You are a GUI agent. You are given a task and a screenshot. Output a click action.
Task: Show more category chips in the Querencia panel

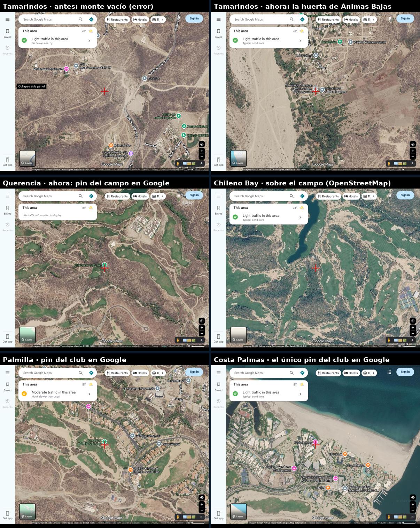[x=162, y=196]
